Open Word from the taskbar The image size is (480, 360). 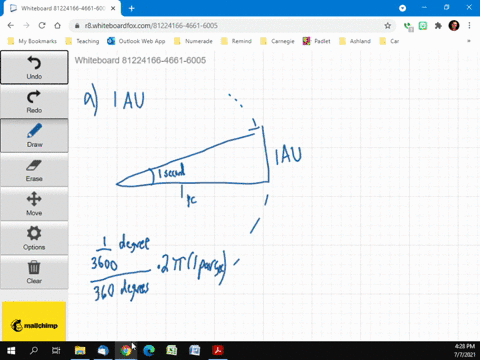click(x=195, y=351)
